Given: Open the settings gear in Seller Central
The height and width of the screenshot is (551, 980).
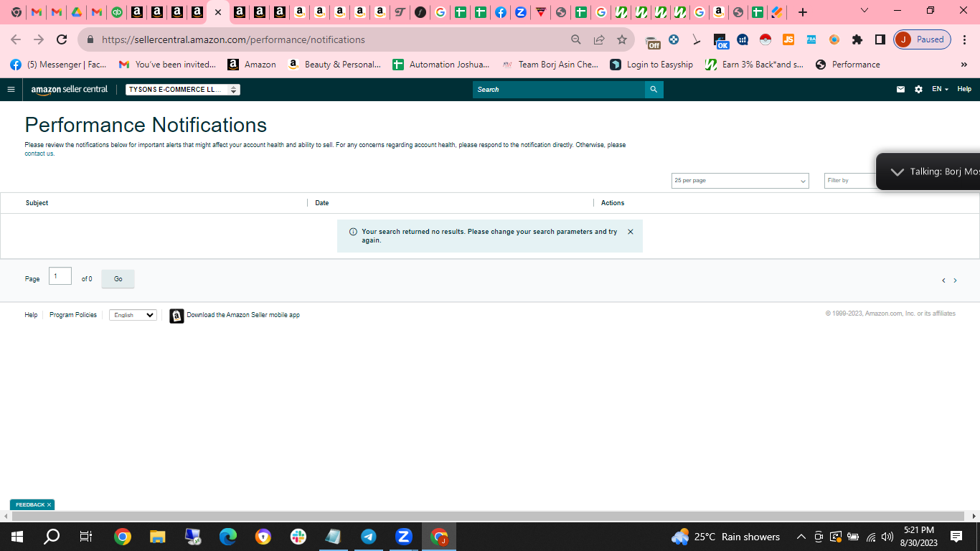Looking at the screenshot, I should (x=918, y=90).
